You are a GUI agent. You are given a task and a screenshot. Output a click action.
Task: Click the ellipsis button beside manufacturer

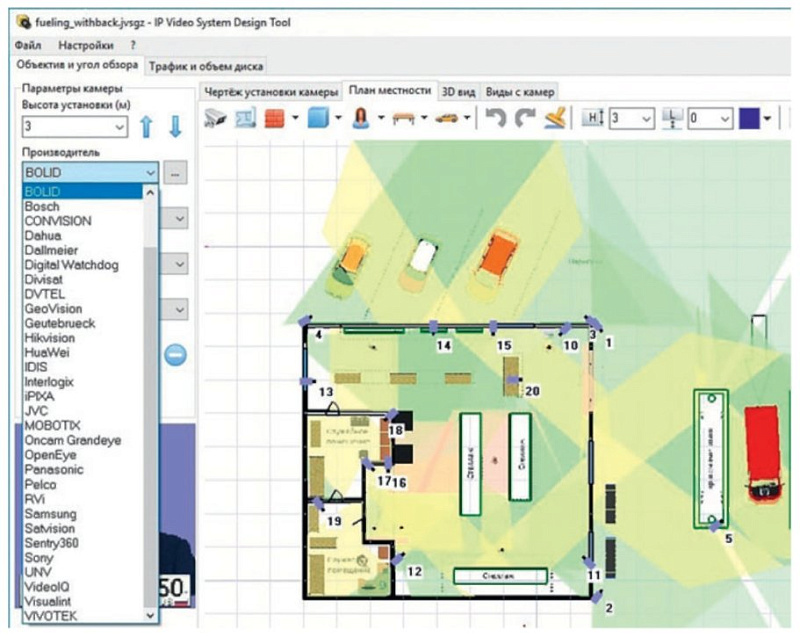[x=175, y=173]
